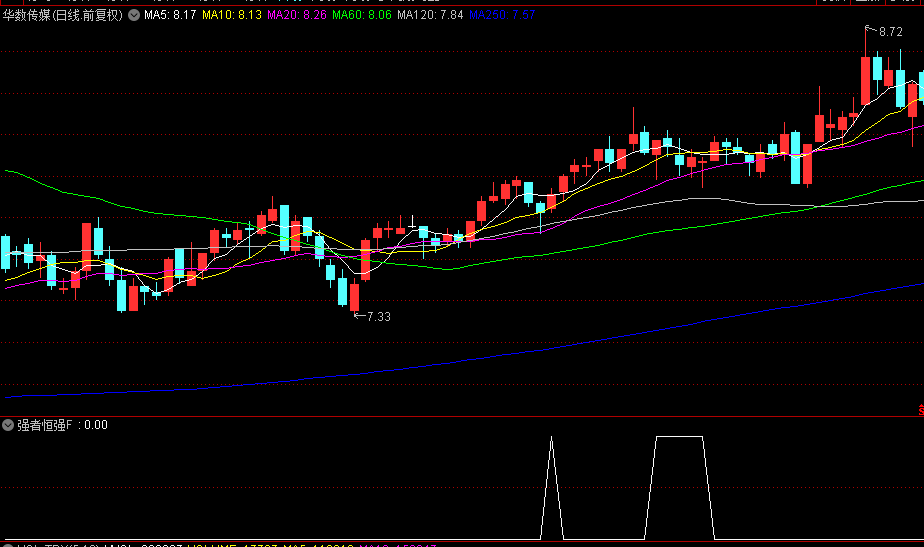Click the red icon at chart's right edge
The height and width of the screenshot is (547, 924).
(921, 409)
